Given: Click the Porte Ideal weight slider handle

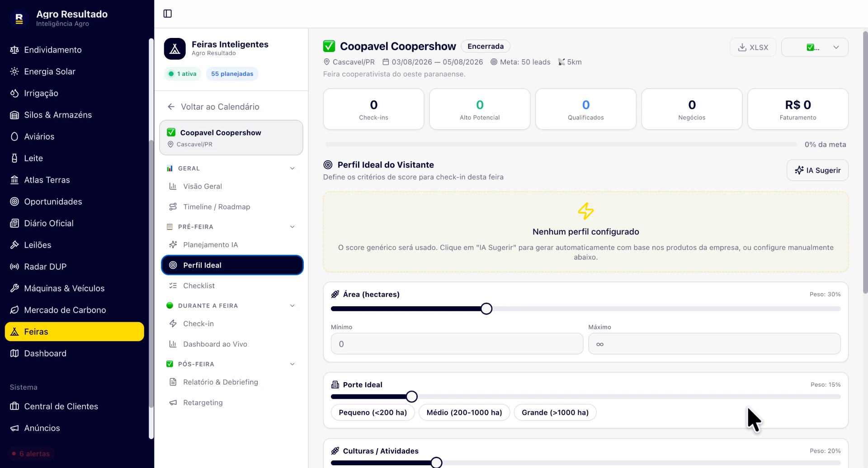Looking at the screenshot, I should (411, 397).
